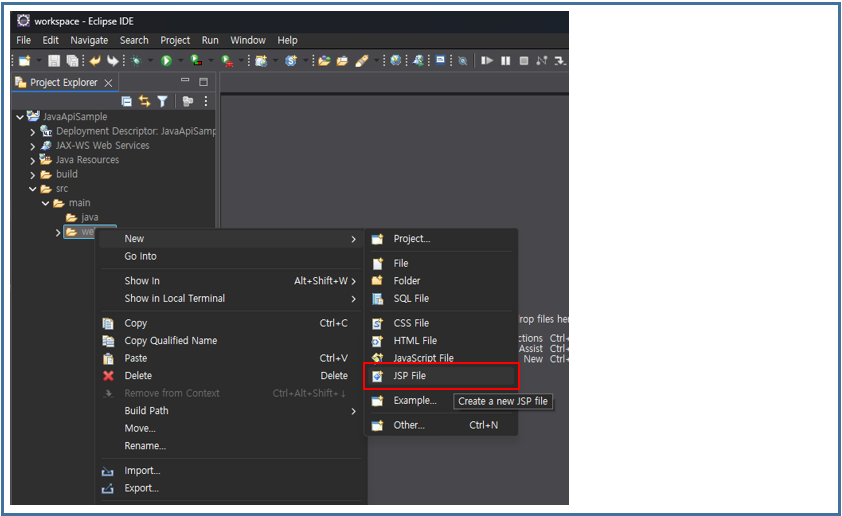842x516 pixels.
Task: Maximize the Project Explorer view
Action: pos(204,82)
